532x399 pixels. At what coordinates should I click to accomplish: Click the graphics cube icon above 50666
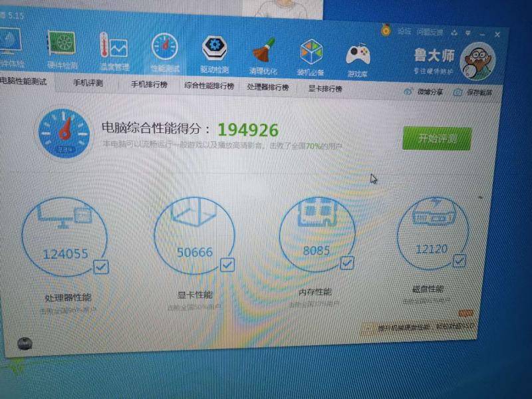click(x=194, y=212)
